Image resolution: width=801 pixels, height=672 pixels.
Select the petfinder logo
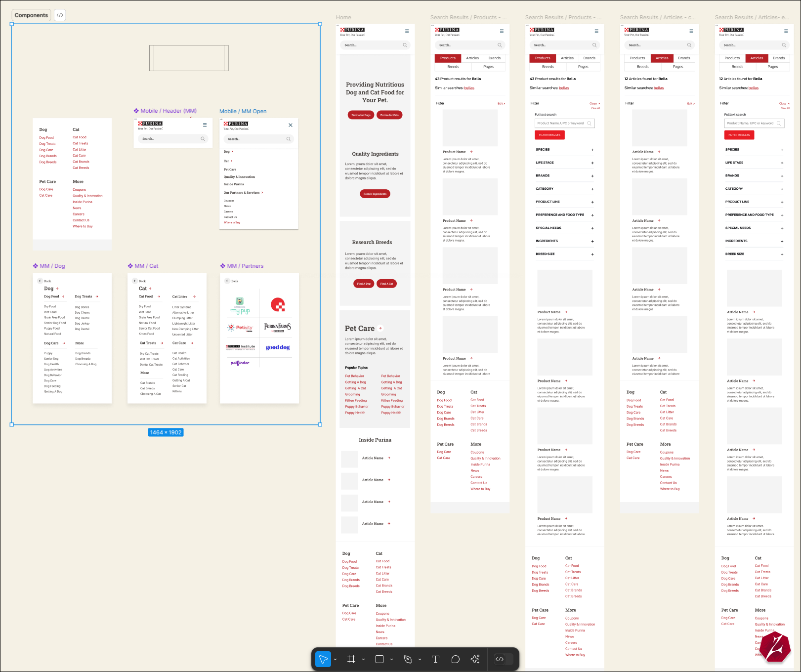(240, 363)
